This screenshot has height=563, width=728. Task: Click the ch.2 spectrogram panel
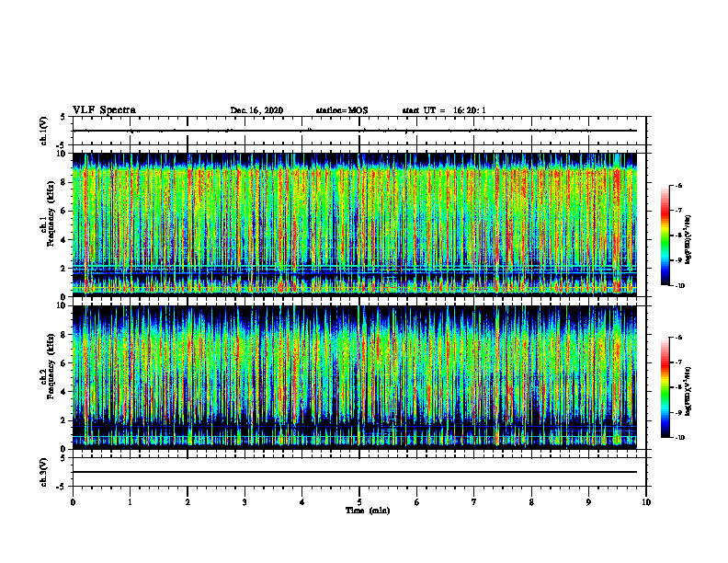point(355,377)
